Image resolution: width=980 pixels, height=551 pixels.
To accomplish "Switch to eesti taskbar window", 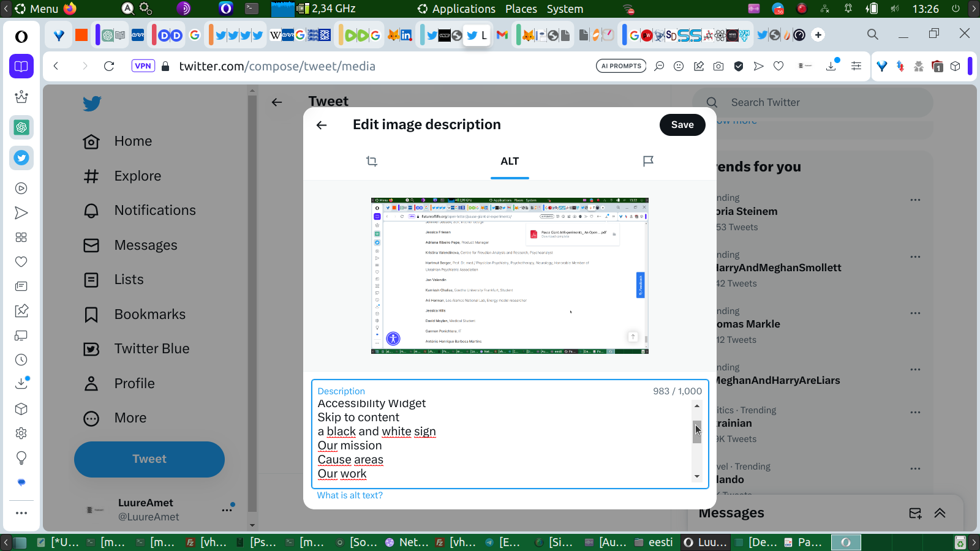I will click(x=654, y=542).
